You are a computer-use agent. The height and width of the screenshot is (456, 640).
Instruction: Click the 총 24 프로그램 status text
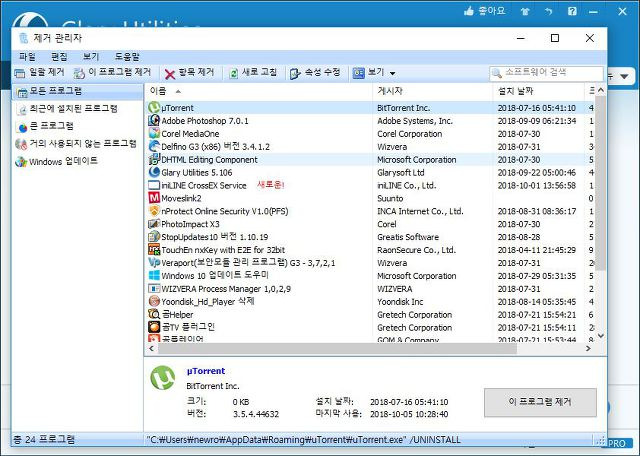(44, 439)
